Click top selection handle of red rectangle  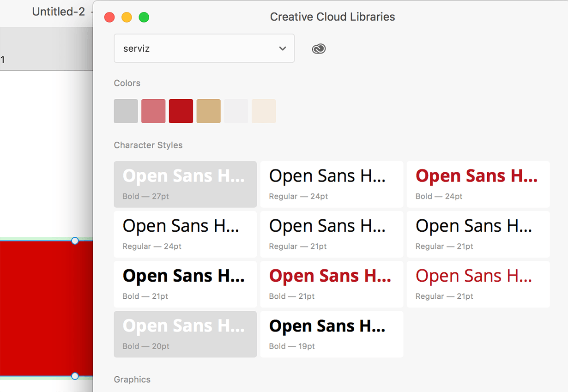[x=75, y=241]
